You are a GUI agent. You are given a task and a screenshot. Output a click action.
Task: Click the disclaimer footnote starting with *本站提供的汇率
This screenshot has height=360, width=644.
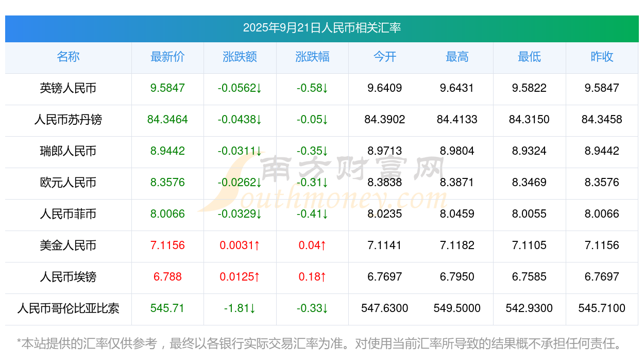320,343
